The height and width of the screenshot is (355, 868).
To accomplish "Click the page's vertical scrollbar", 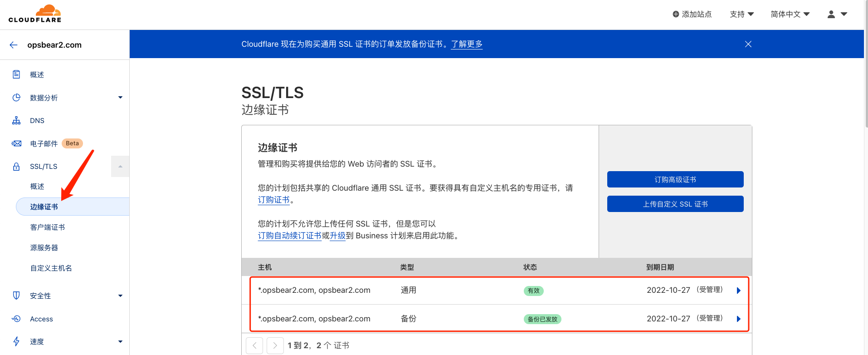I will pos(866,64).
